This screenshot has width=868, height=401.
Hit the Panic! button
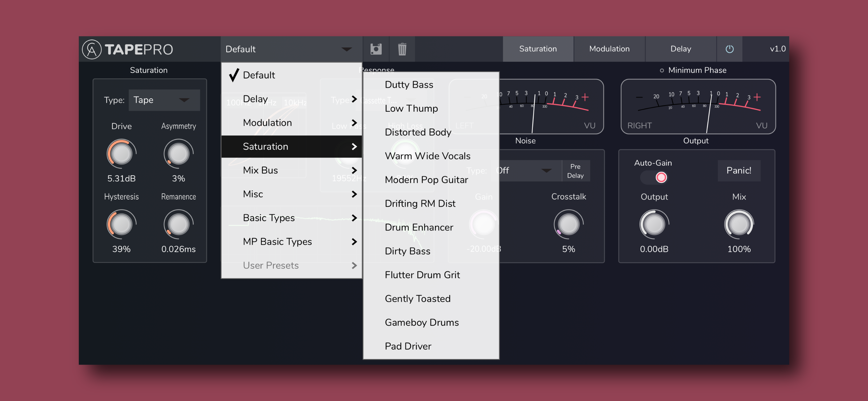coord(739,171)
